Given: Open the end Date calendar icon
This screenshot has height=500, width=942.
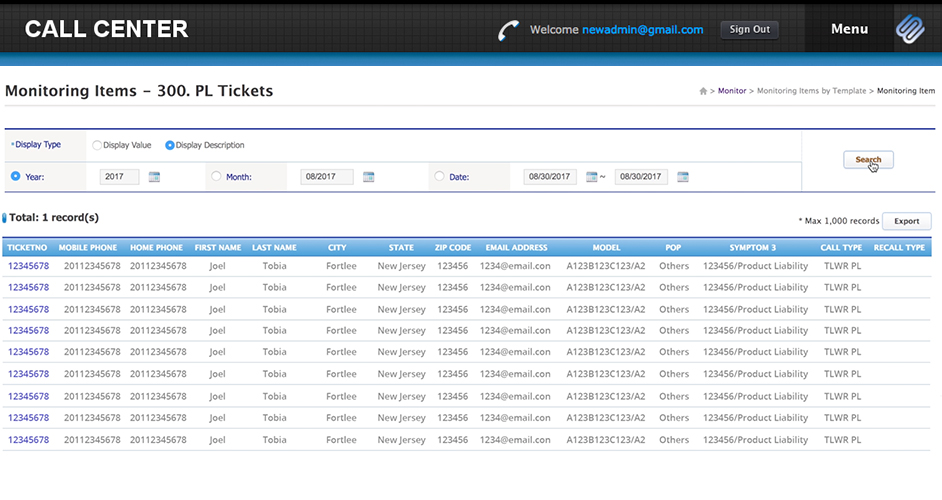Looking at the screenshot, I should pos(683,177).
